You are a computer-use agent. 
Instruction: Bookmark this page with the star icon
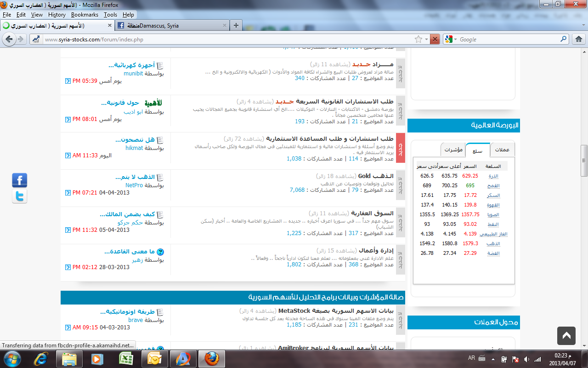click(x=418, y=40)
